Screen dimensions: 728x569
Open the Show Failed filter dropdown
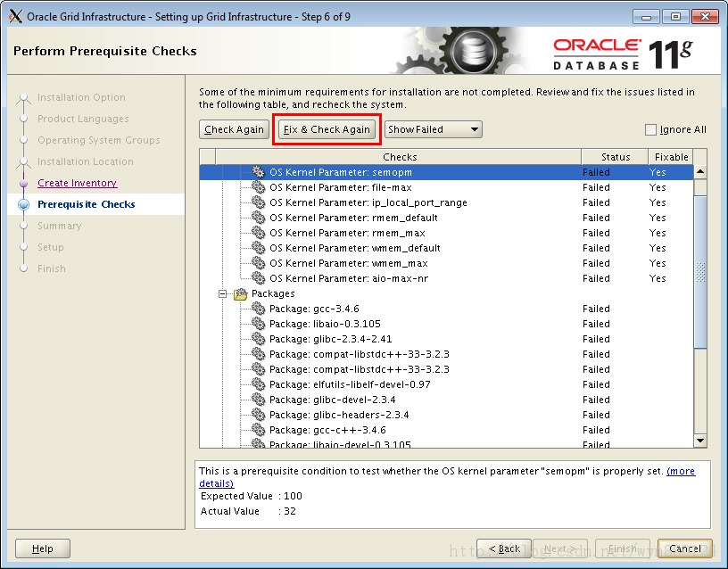click(433, 128)
